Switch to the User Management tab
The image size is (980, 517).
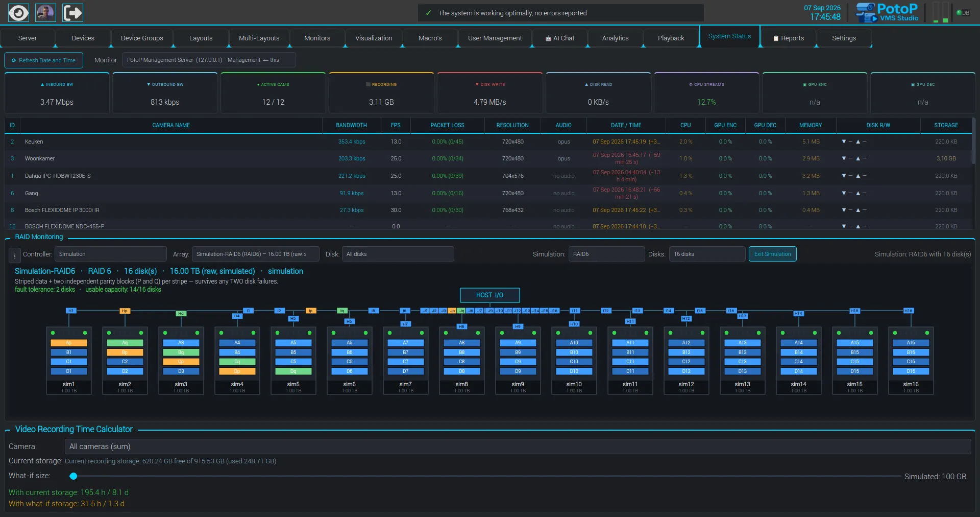pos(495,38)
